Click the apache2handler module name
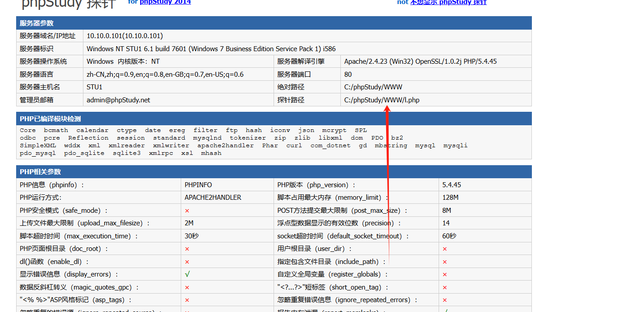This screenshot has width=644, height=312. pos(226,145)
